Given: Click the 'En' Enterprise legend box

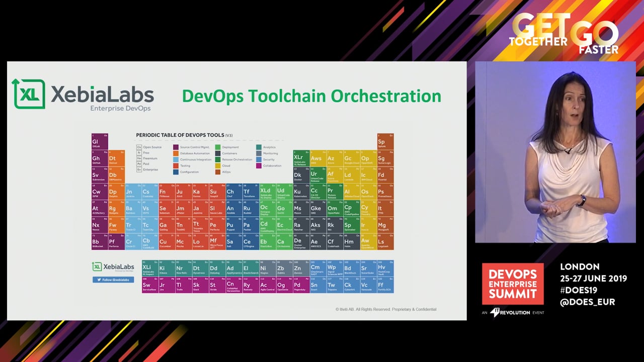Looking at the screenshot, I should tap(139, 170).
